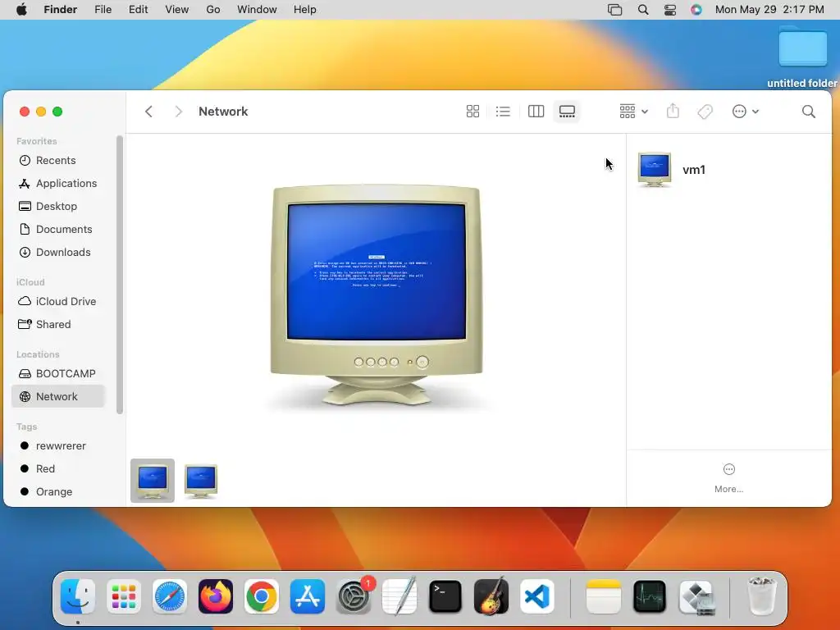The height and width of the screenshot is (630, 840).
Task: Open TextEdit from the Dock
Action: coord(399,596)
